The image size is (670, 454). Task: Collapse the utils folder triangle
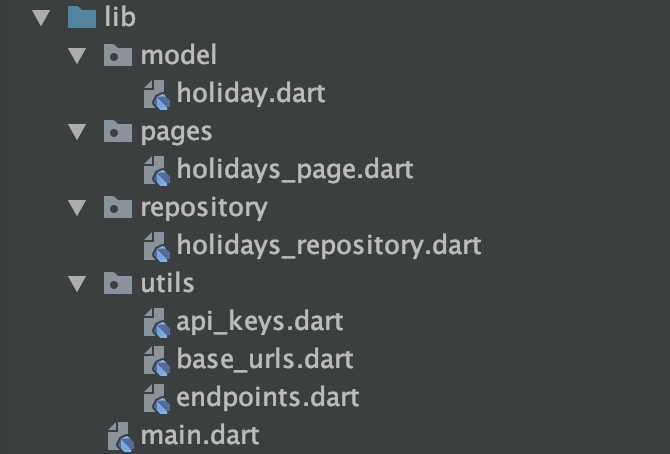(x=77, y=284)
